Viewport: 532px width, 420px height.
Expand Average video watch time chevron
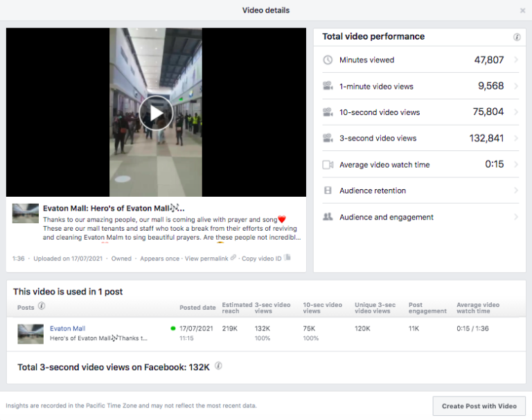coord(515,164)
